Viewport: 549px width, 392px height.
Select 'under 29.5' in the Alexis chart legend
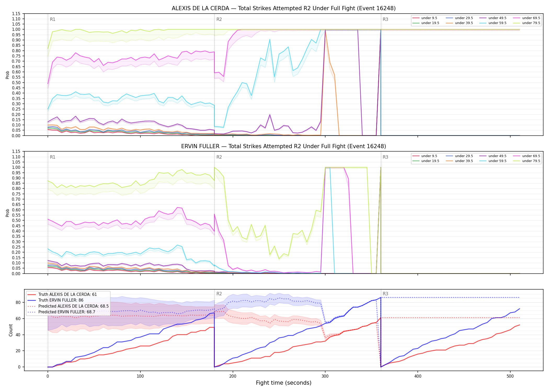[459, 18]
